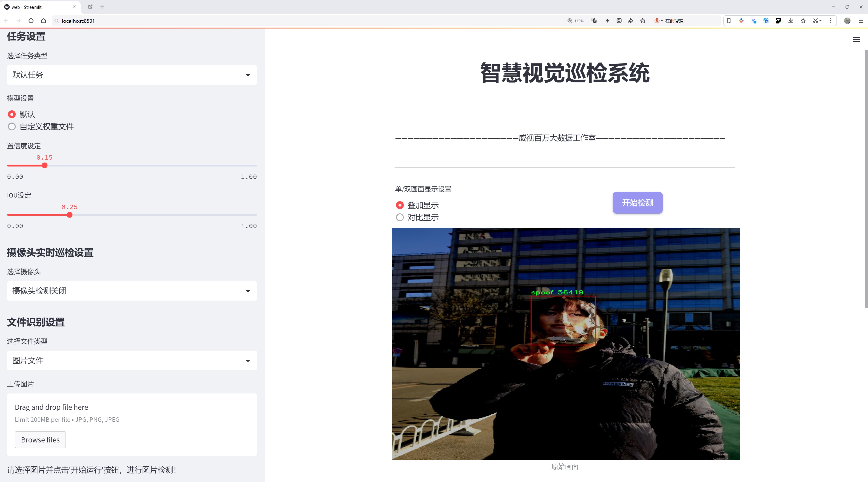868x482 pixels.
Task: Click the detection result image
Action: [566, 344]
